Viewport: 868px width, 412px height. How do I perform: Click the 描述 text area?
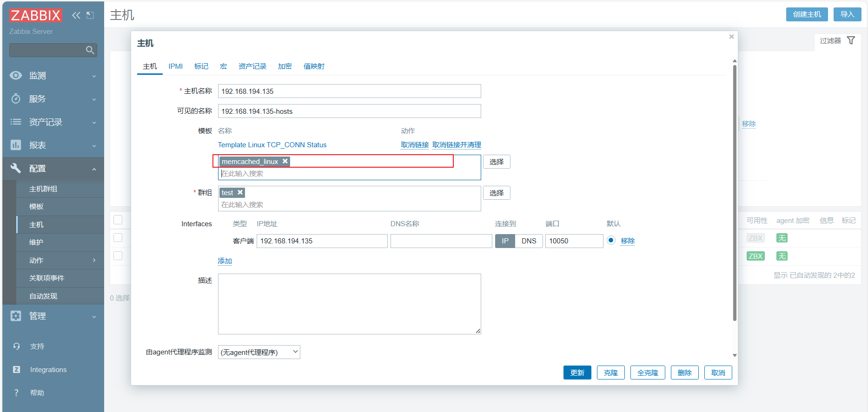tap(350, 304)
